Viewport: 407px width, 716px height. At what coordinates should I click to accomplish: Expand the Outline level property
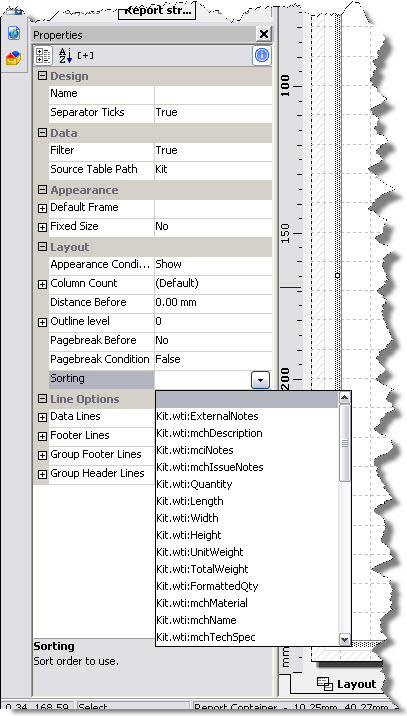click(x=42, y=322)
